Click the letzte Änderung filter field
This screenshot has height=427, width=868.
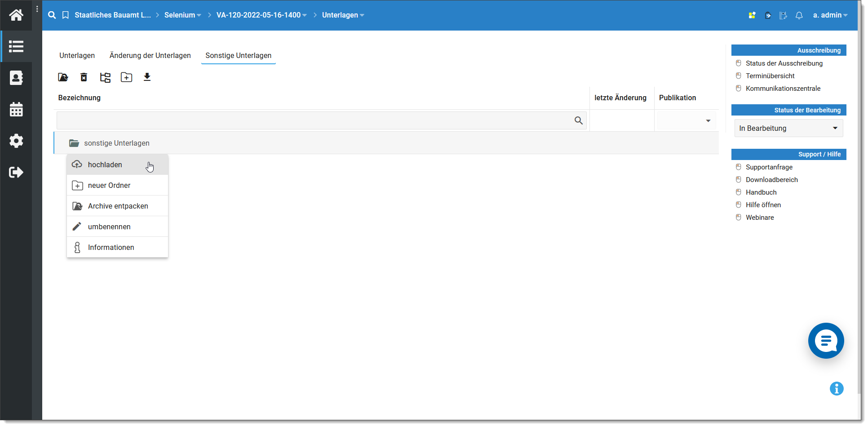(x=622, y=120)
